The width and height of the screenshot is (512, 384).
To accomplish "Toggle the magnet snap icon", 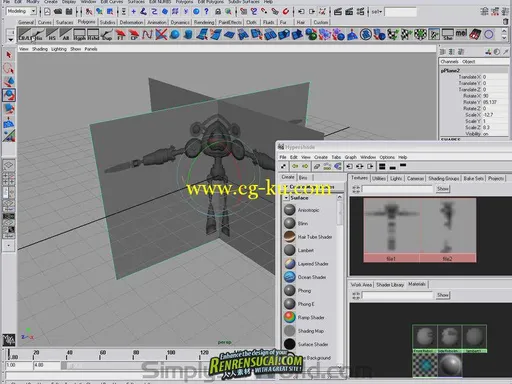I will (x=286, y=12).
